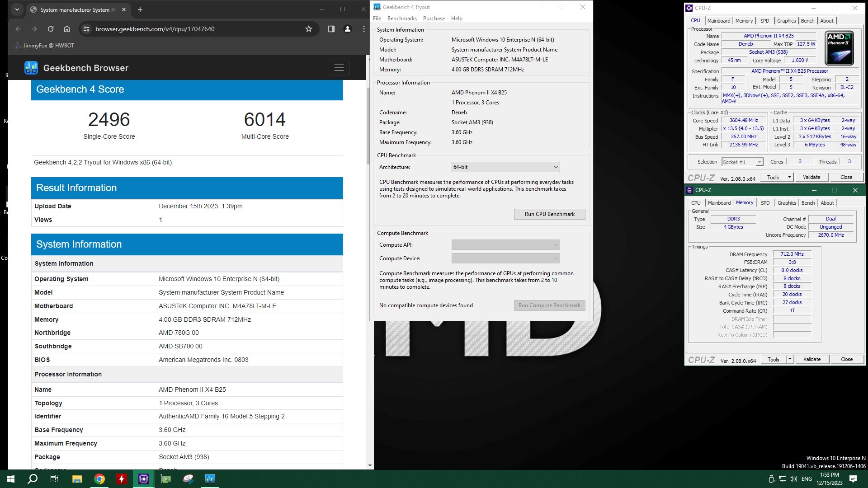868x488 pixels.
Task: Bookmark this page with the star icon
Action: pyautogui.click(x=309, y=29)
